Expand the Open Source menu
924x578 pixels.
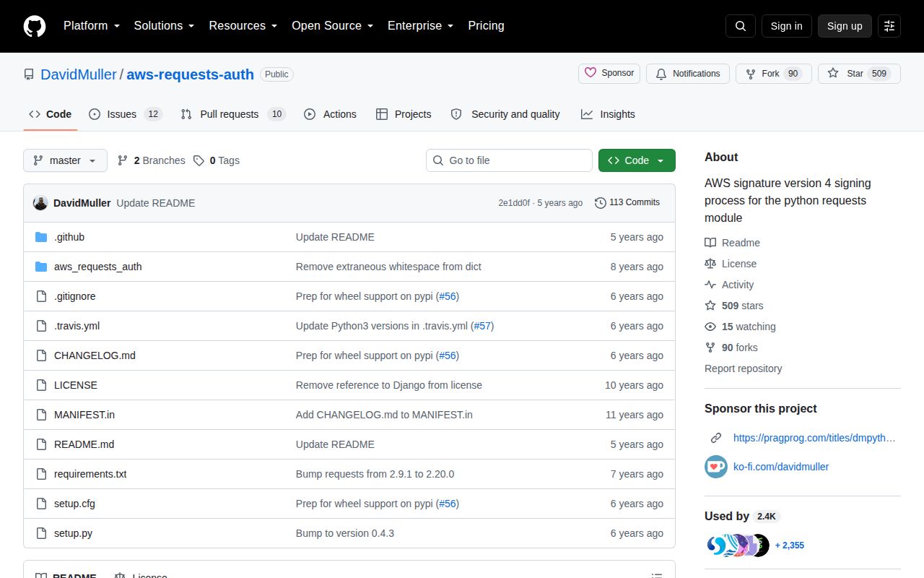click(x=332, y=26)
